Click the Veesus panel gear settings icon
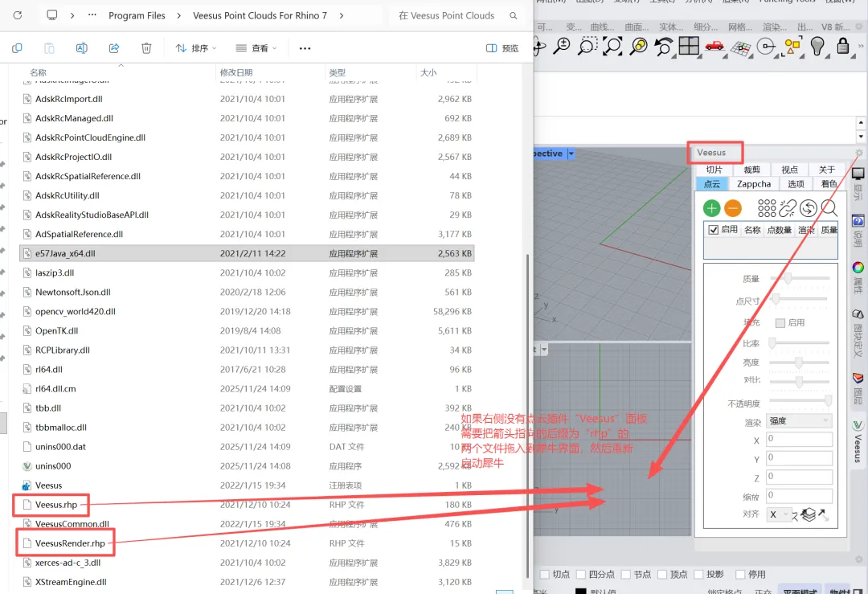The image size is (868, 594). tap(859, 152)
